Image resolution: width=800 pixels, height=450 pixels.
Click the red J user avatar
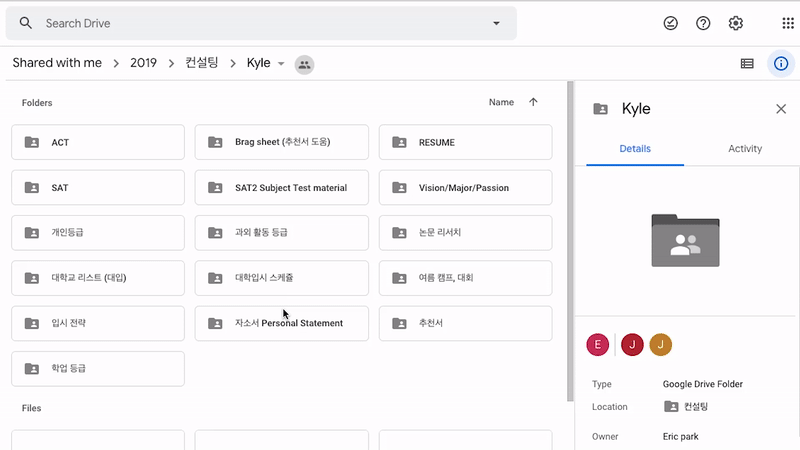632,344
